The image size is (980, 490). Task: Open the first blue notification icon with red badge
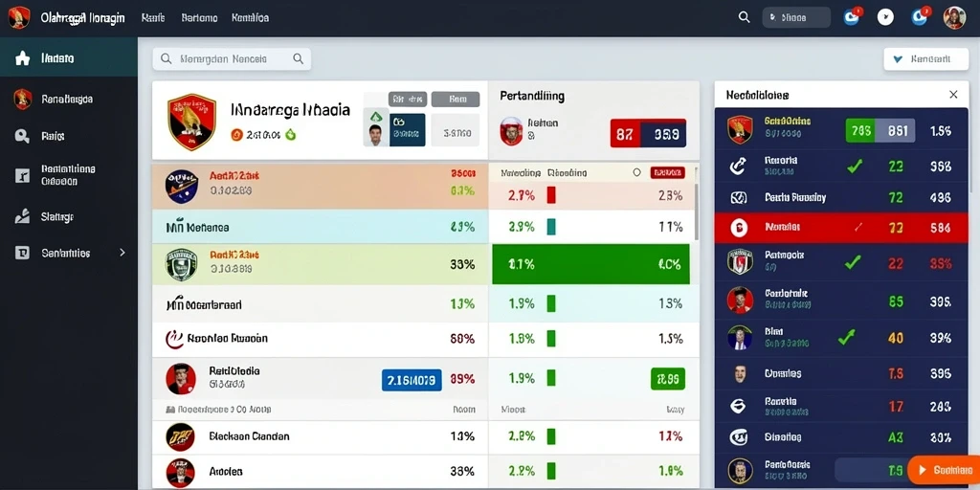click(852, 17)
